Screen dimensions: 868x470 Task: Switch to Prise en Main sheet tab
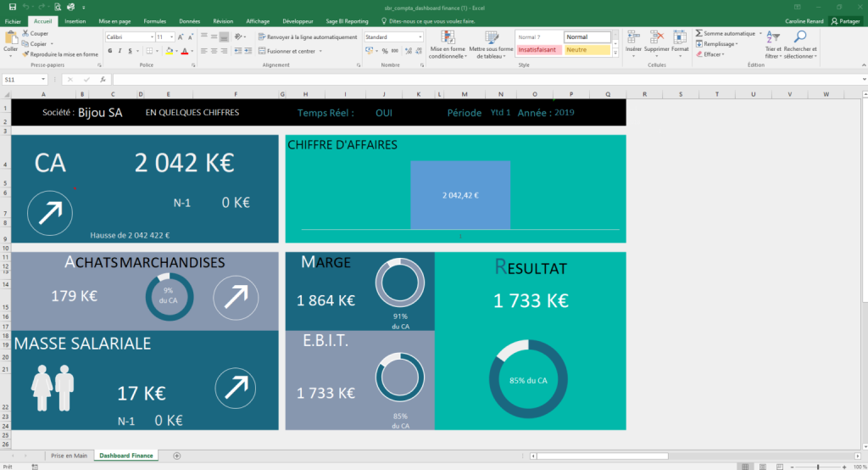tap(70, 456)
